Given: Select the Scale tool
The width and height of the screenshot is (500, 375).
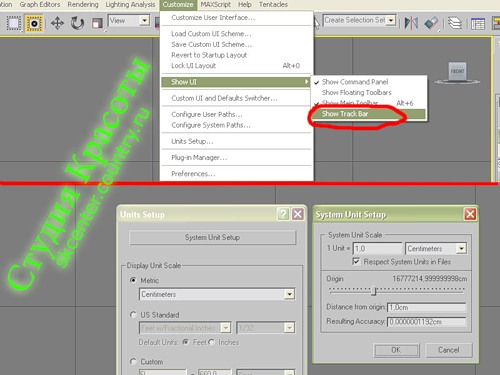Looking at the screenshot, I should coord(97,23).
